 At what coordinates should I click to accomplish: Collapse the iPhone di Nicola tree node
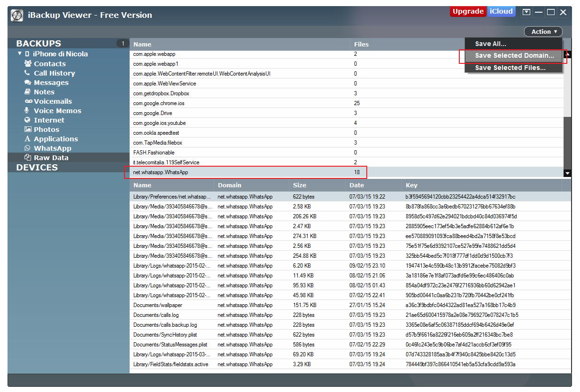(20, 54)
